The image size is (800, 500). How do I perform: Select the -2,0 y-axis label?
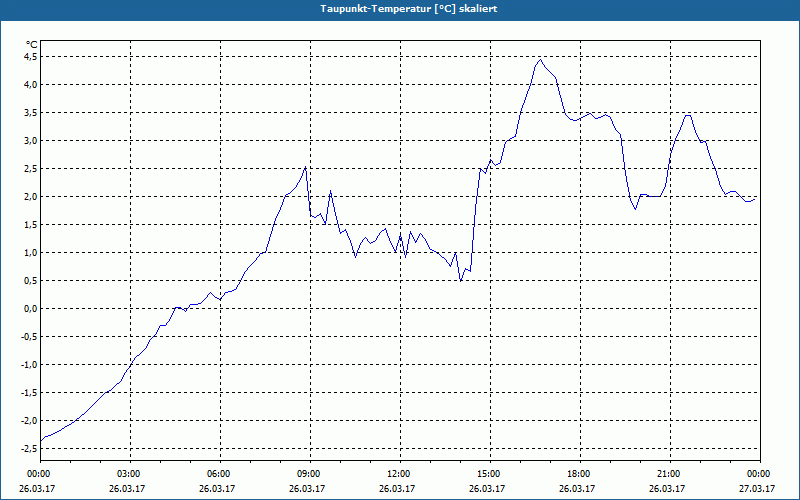coord(29,421)
